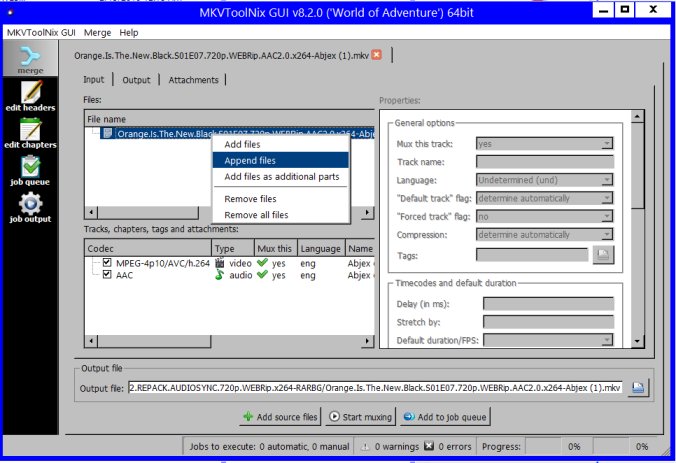The width and height of the screenshot is (676, 463).
Task: Toggle the AAC audio track checkbox
Action: coord(107,275)
